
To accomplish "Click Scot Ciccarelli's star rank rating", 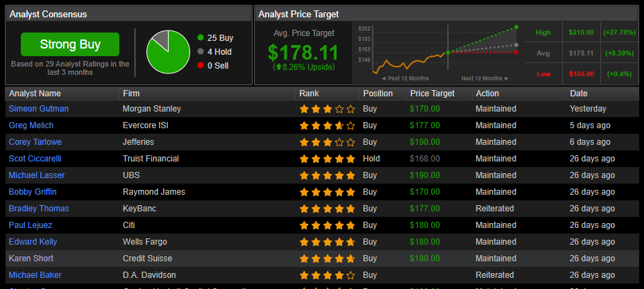I will pyautogui.click(x=328, y=159).
